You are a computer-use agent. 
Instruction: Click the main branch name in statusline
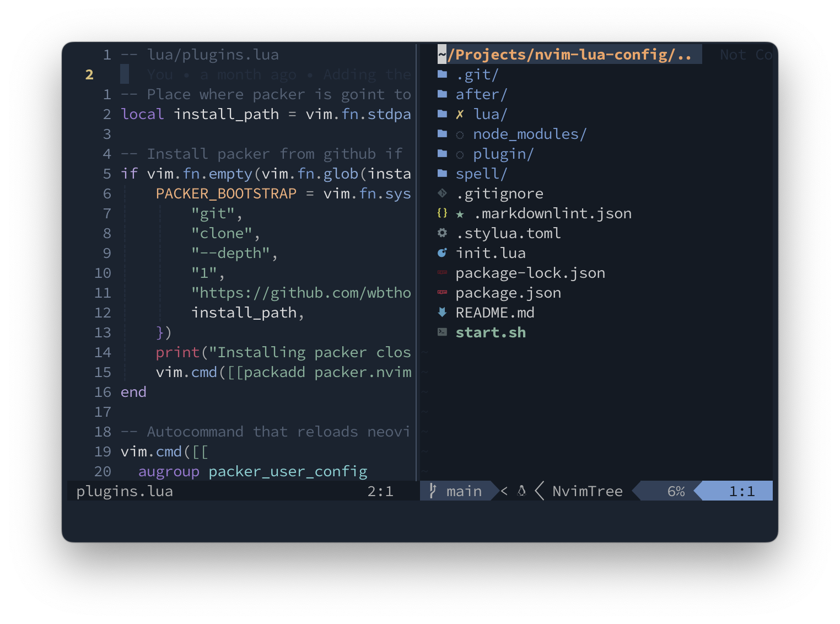(x=464, y=491)
